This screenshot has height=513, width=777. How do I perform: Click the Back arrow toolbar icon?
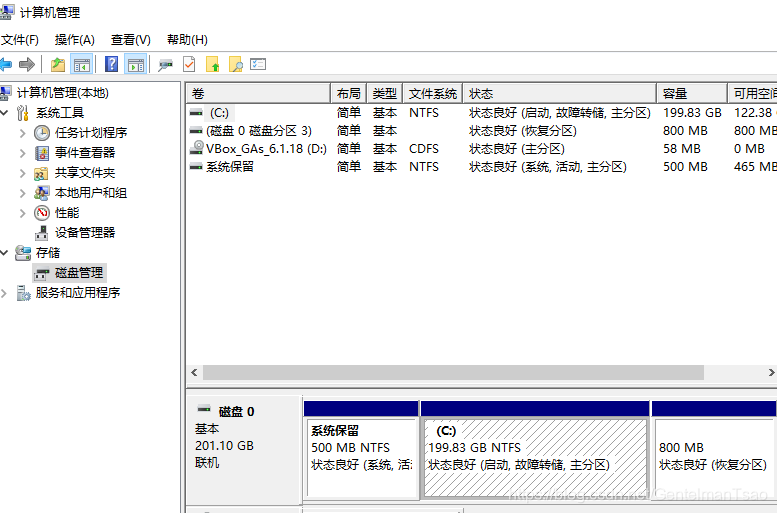(5, 64)
